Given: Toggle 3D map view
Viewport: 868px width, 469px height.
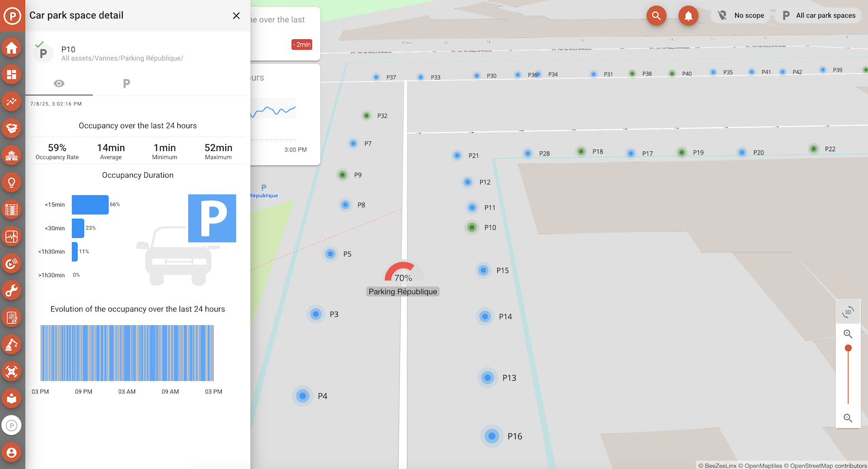Looking at the screenshot, I should tap(847, 312).
